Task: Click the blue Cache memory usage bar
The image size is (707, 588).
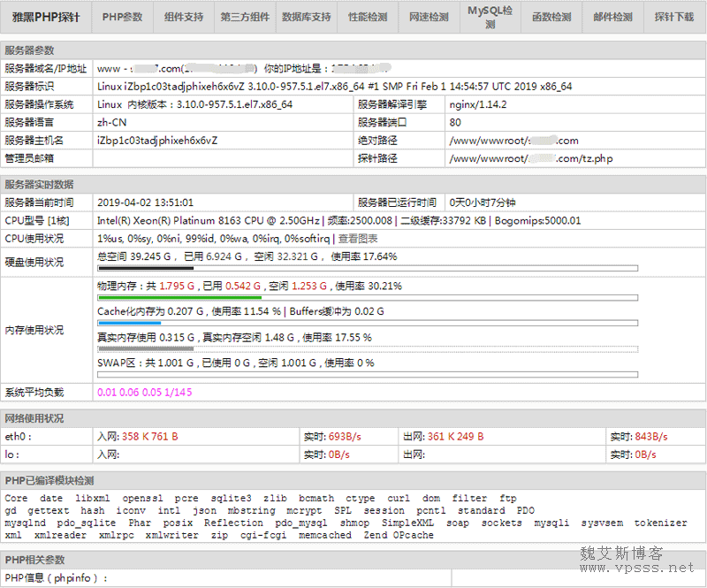Action: click(x=366, y=324)
